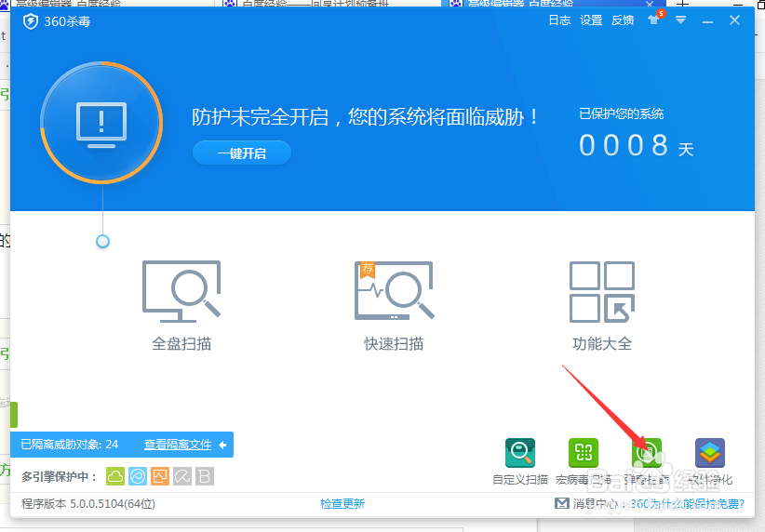
Task: Open 自定义扫描 custom scan tool
Action: [x=520, y=460]
